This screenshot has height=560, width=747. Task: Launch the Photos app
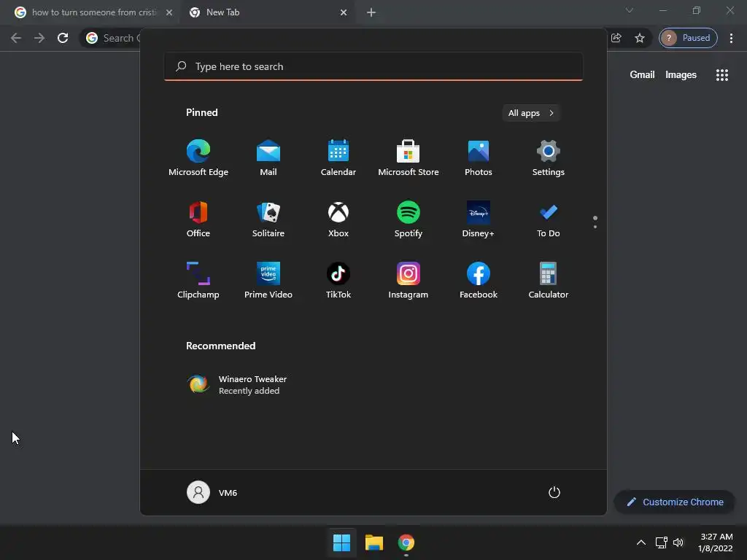(479, 158)
